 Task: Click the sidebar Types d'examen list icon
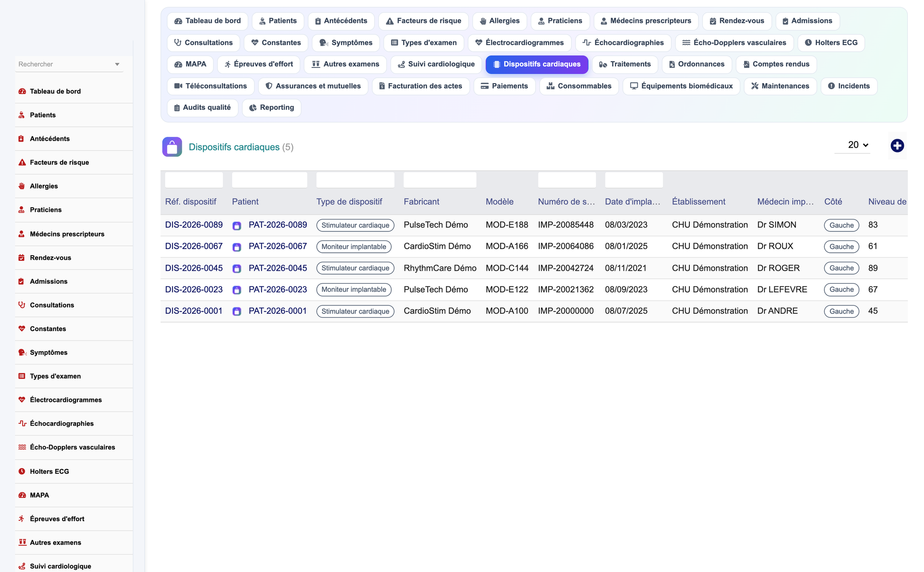(22, 376)
